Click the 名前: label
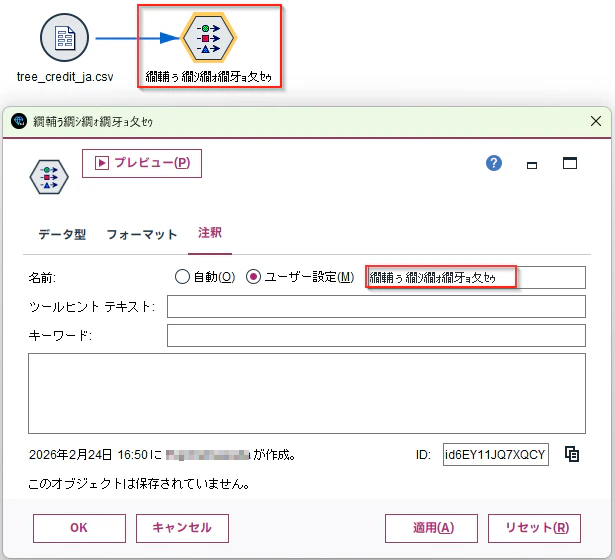Screen dimensions: 615x560 (42, 278)
